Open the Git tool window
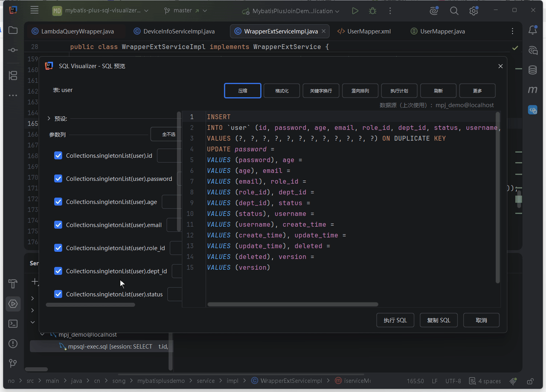 [13, 363]
